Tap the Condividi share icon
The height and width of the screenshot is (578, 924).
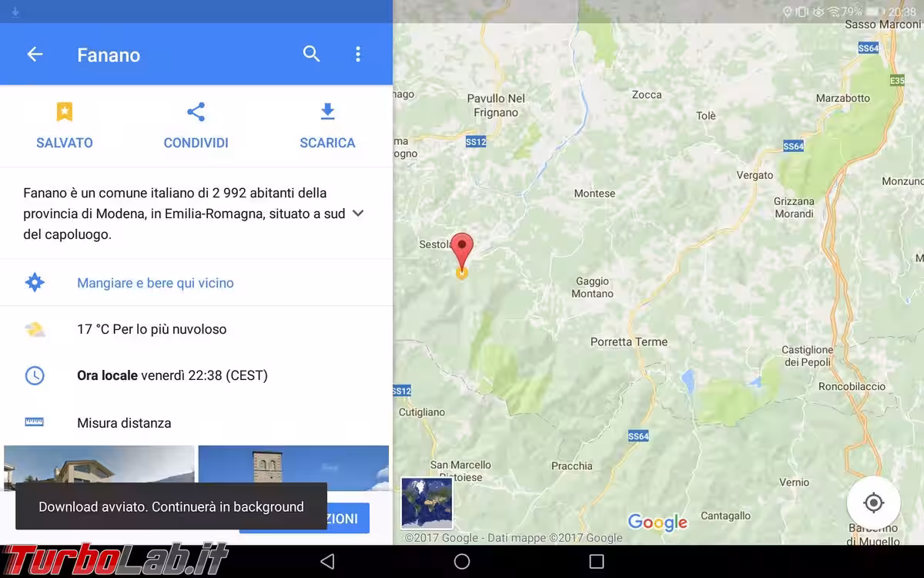click(196, 112)
